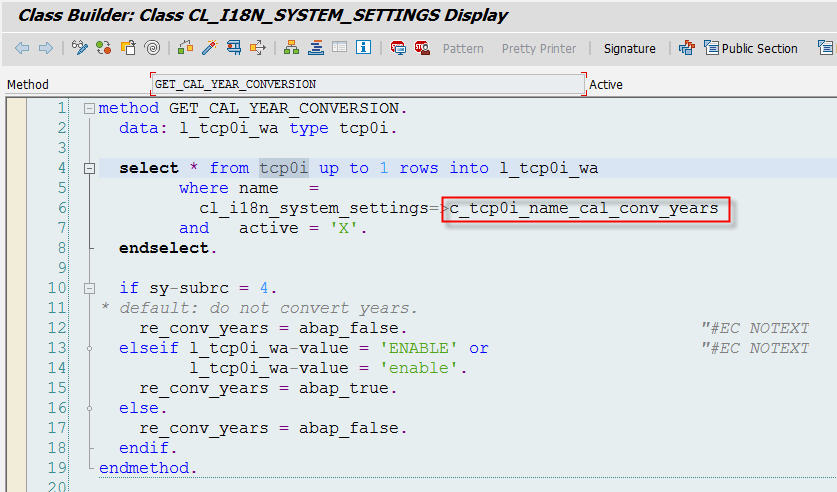This screenshot has height=492, width=837.
Task: Click line number 6 in the gutter
Action: 62,208
